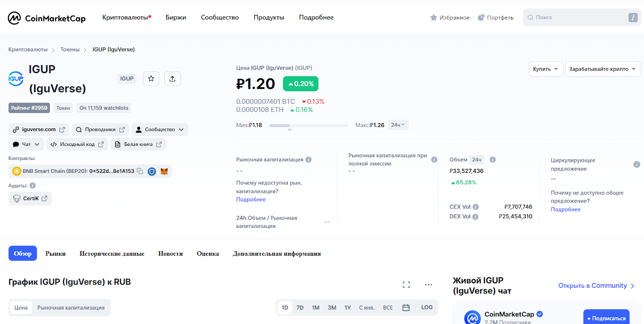Show info for Рыночная капитализация
Viewport: 644px width, 324px height.
point(309,160)
